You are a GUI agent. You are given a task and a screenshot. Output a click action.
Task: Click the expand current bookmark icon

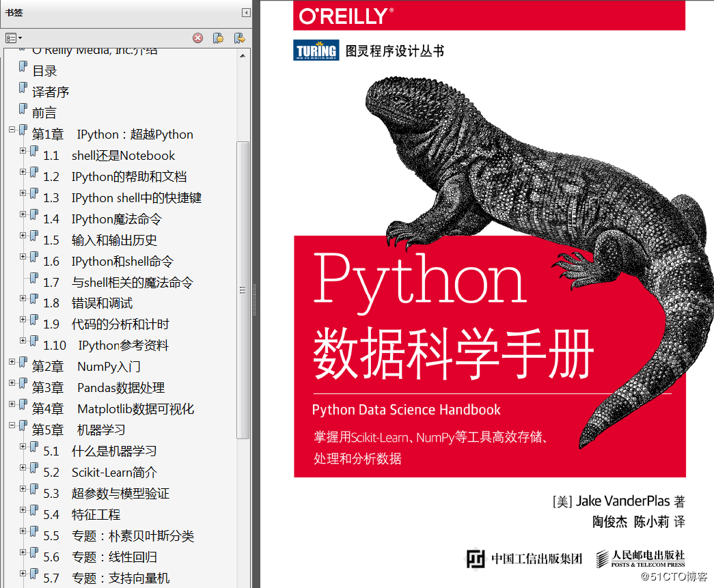(240, 38)
